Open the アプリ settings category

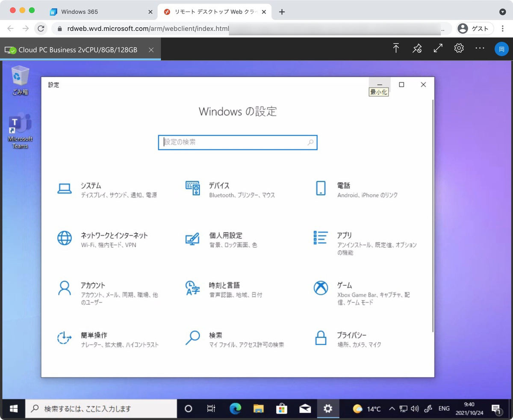click(365, 243)
